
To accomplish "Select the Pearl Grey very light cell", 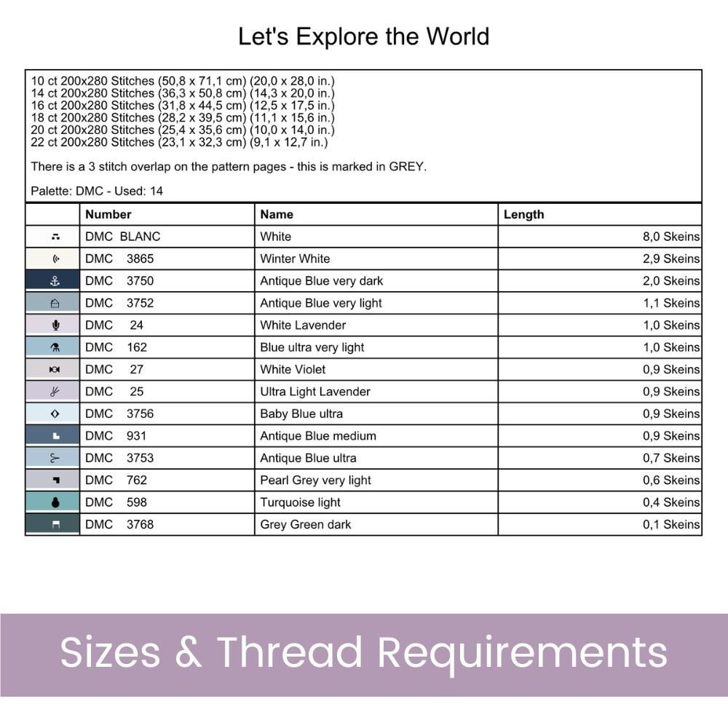I will coord(376,480).
